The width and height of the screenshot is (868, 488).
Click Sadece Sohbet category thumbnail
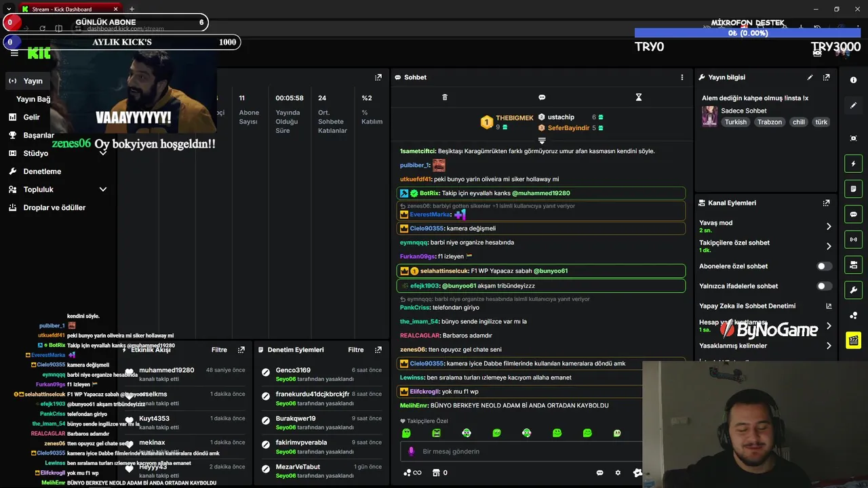[x=709, y=116]
